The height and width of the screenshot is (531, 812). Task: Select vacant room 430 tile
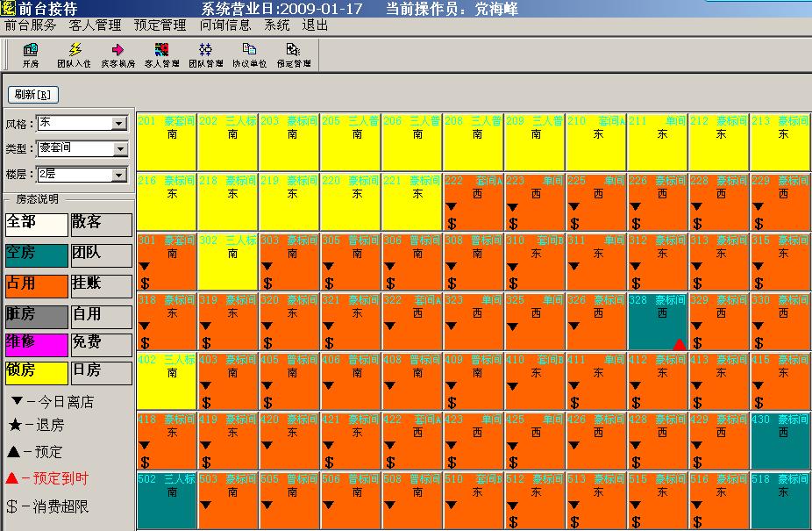click(780, 441)
